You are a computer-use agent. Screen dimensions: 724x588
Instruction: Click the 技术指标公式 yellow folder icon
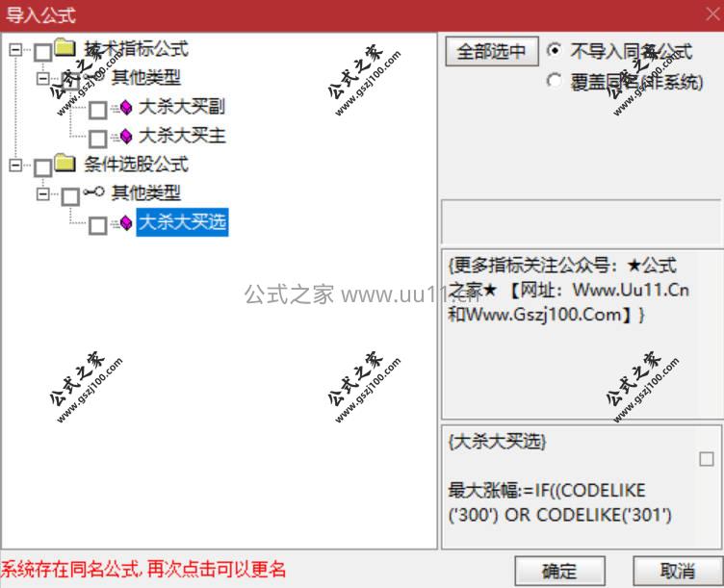pos(65,47)
